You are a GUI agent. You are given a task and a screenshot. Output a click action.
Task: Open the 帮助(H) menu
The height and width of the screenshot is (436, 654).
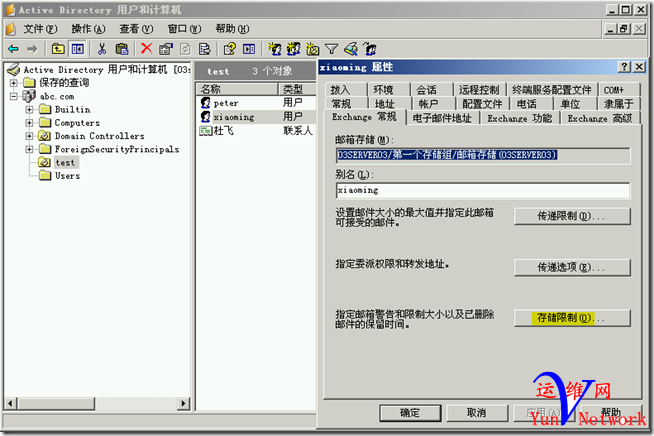tap(232, 29)
